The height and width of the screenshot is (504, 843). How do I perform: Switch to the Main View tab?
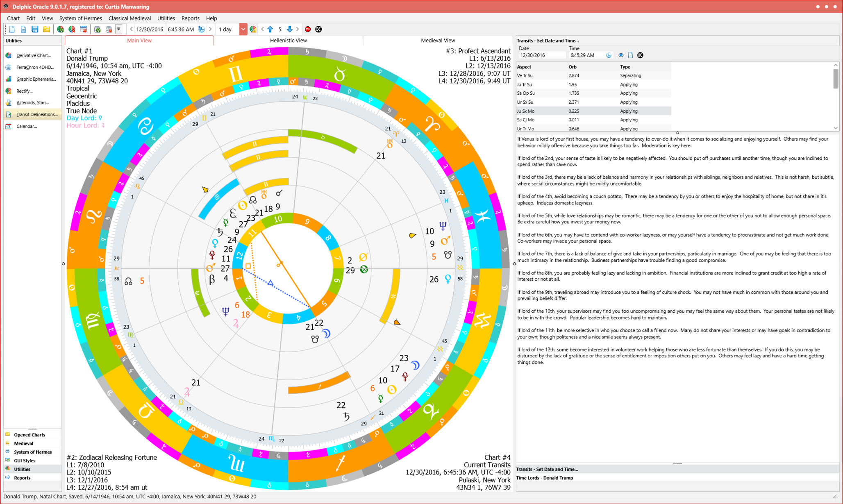(x=139, y=41)
